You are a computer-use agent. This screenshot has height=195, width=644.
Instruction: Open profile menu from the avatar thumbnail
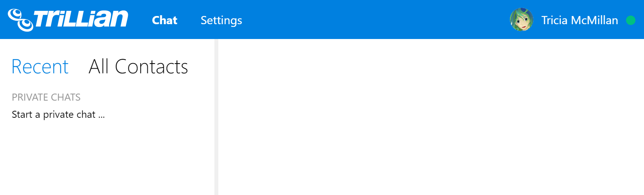coord(521,19)
